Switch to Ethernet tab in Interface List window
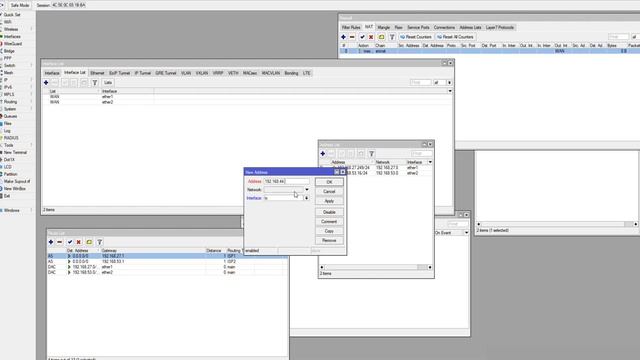640x360 pixels. [97, 73]
